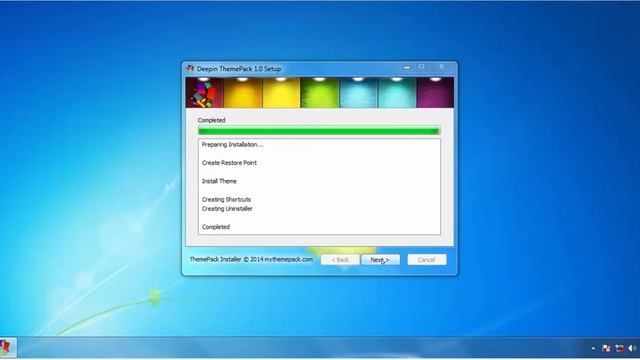Image resolution: width=640 pixels, height=360 pixels.
Task: Click the 'ThemePack Installer © 2014 mythemepack.com' text
Action: point(251,259)
